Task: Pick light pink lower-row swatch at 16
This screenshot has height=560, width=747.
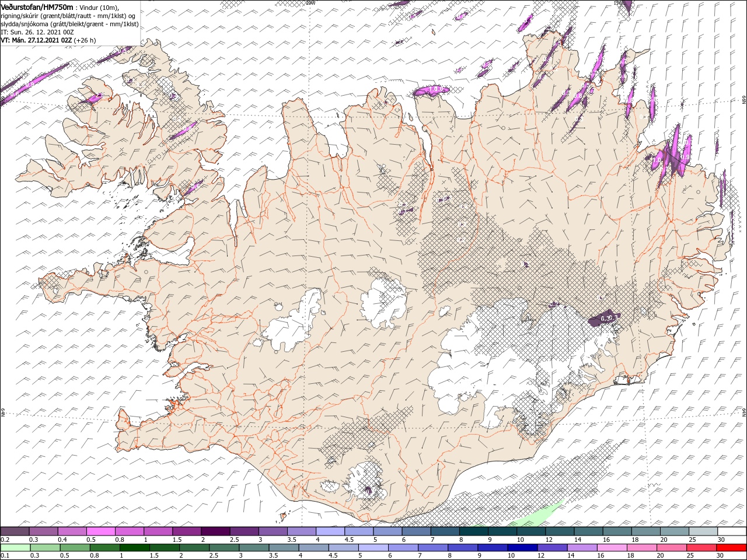Action: click(x=611, y=548)
